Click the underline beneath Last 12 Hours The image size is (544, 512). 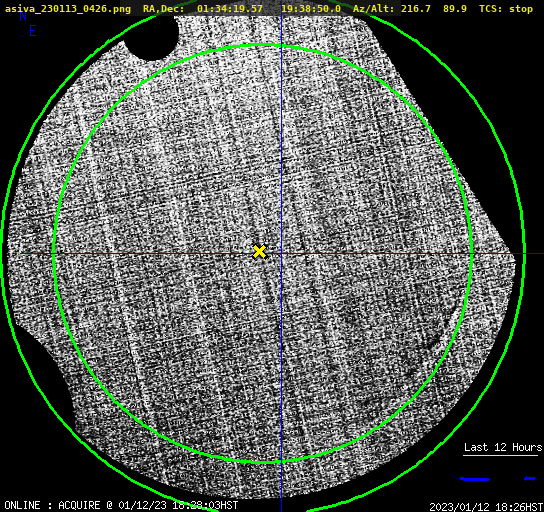(x=500, y=455)
